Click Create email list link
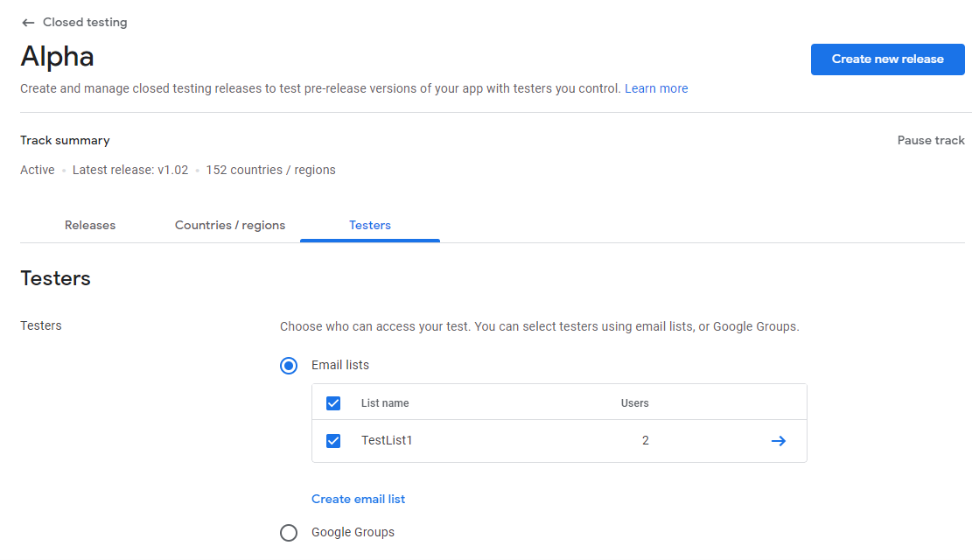 point(359,500)
